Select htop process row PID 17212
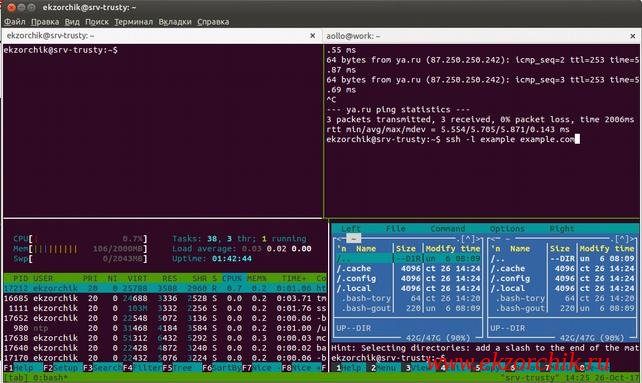 (x=165, y=288)
